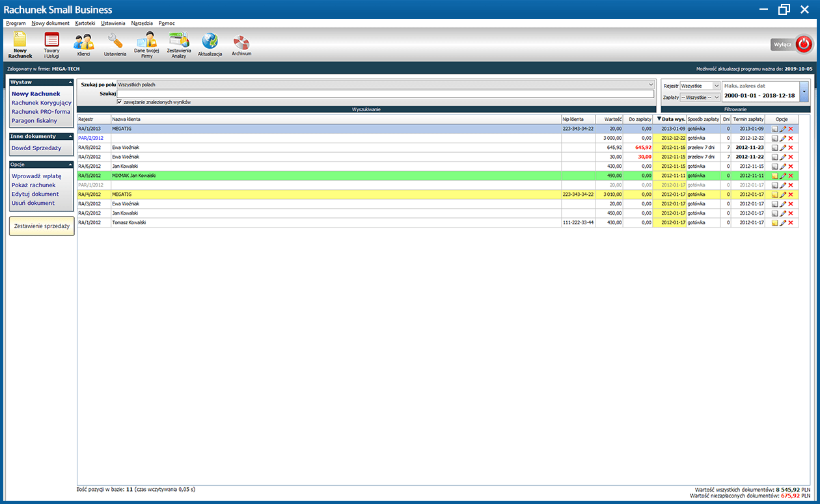Toggle zawężanie znalezionych wyników checkbox
820x504 pixels.
119,102
